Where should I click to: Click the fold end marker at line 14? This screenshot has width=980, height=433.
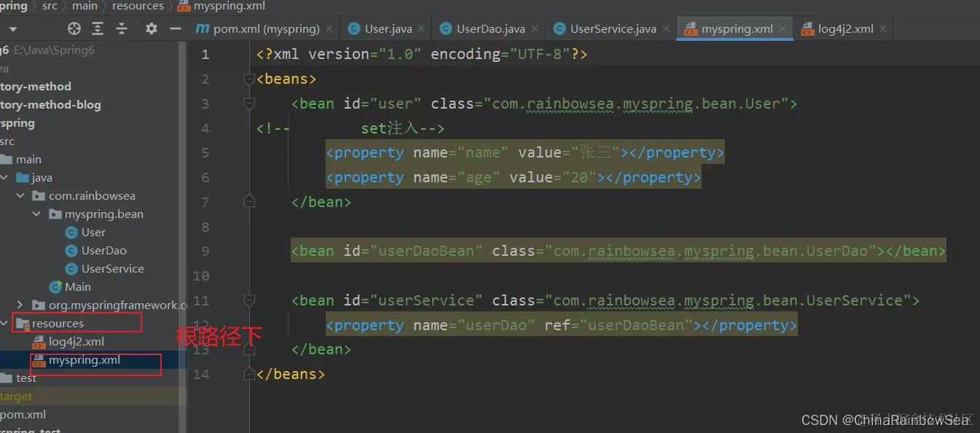pos(250,374)
